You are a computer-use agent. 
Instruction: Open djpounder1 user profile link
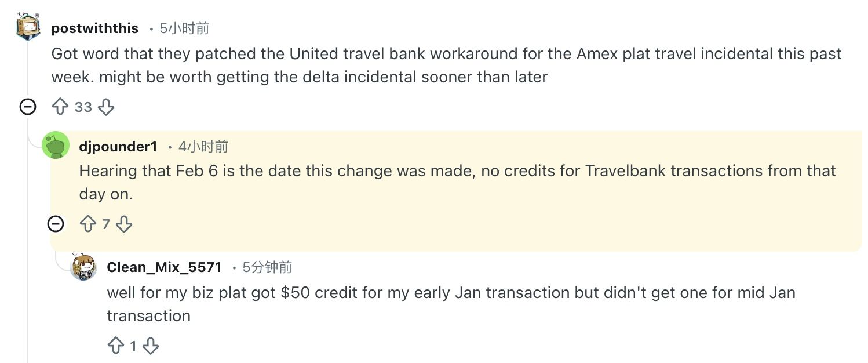tap(118, 147)
